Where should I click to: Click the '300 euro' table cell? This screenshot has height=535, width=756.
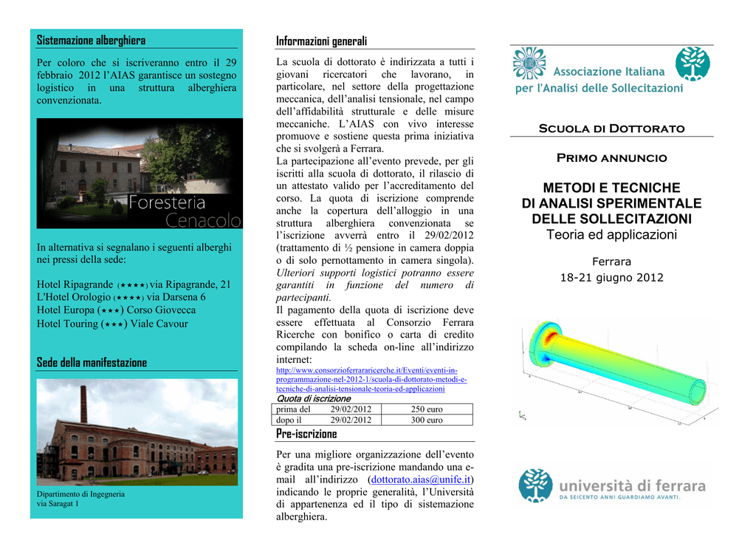[x=427, y=420]
